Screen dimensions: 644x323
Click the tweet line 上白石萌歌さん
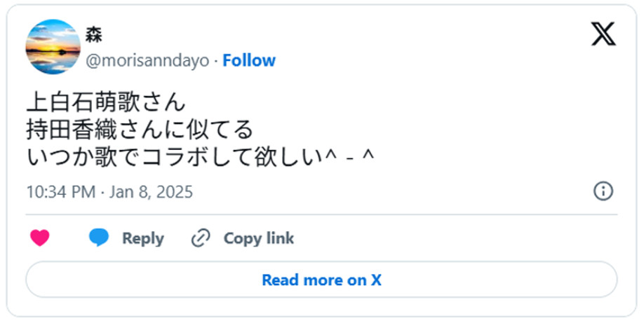[106, 102]
